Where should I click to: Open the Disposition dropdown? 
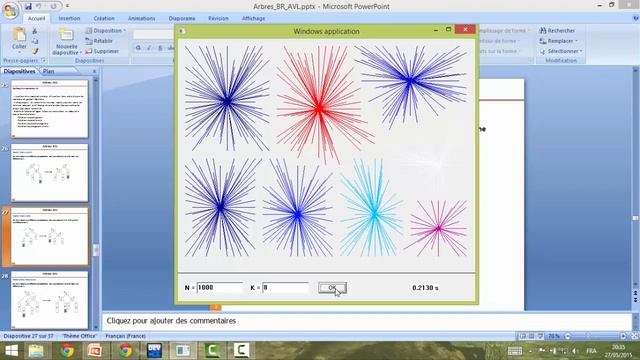point(105,31)
